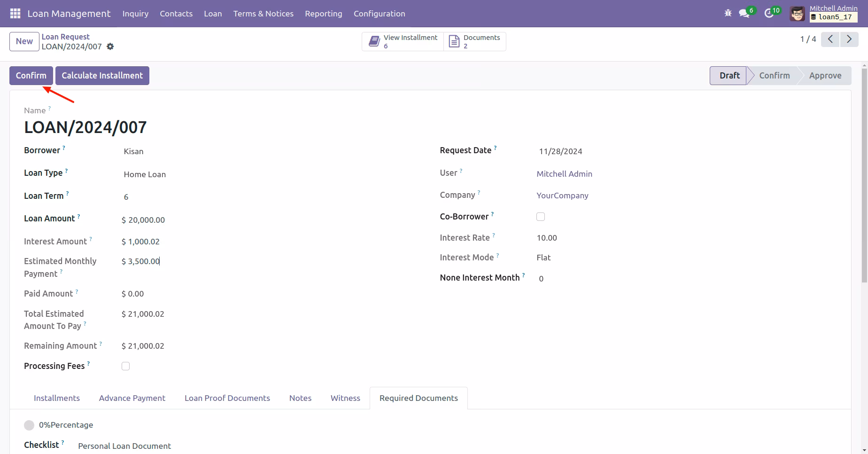This screenshot has width=868, height=454.
Task: Open the debug bug icon
Action: [x=728, y=13]
